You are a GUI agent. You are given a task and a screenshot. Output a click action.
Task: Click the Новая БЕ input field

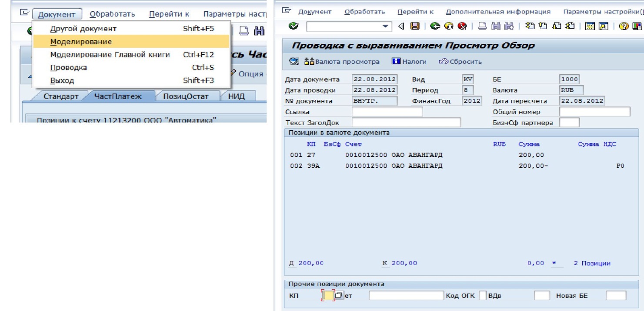point(616,296)
